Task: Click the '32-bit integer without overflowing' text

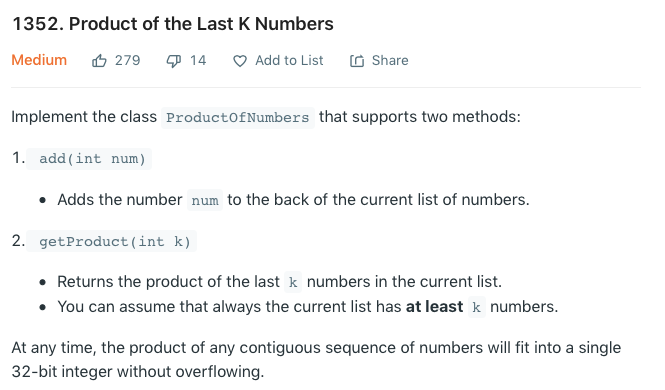Action: (138, 372)
